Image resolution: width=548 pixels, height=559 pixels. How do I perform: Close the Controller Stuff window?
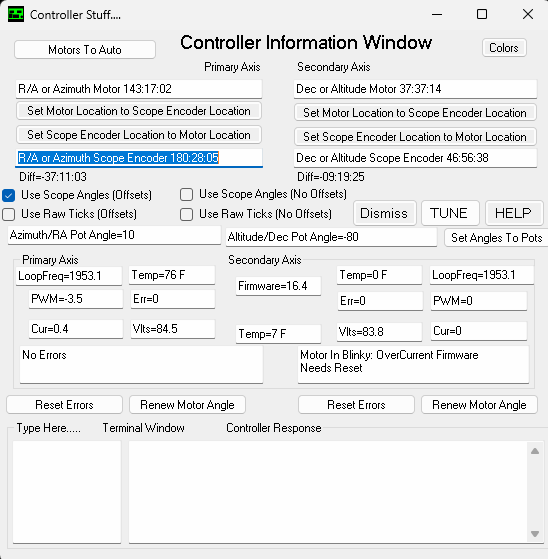528,14
